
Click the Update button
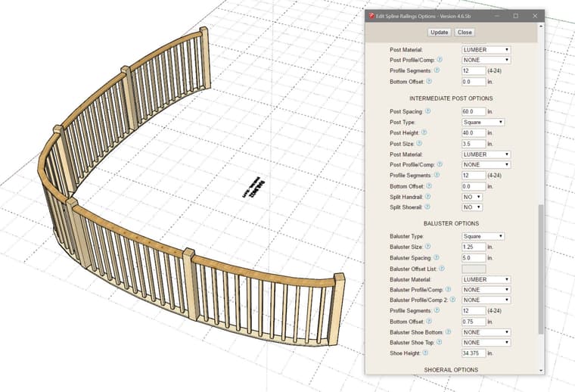coord(440,33)
